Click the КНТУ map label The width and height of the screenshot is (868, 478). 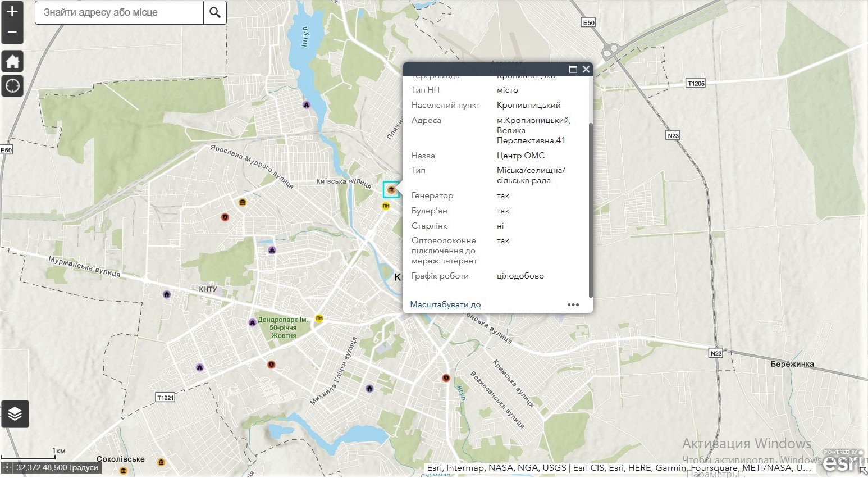click(x=208, y=289)
